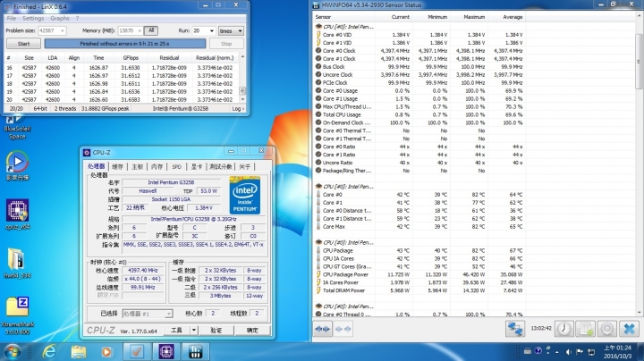Click CPU-Z 验证 button
The image size is (644, 361).
[x=216, y=331]
